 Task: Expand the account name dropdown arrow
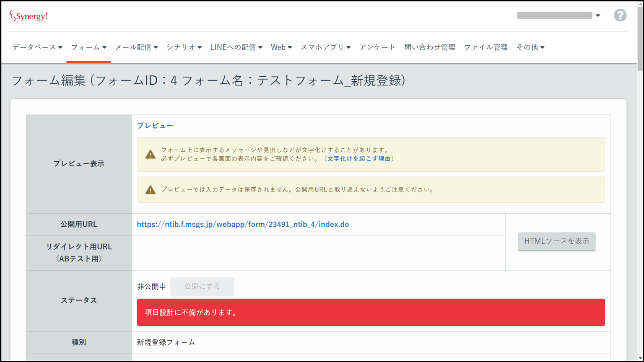(598, 16)
